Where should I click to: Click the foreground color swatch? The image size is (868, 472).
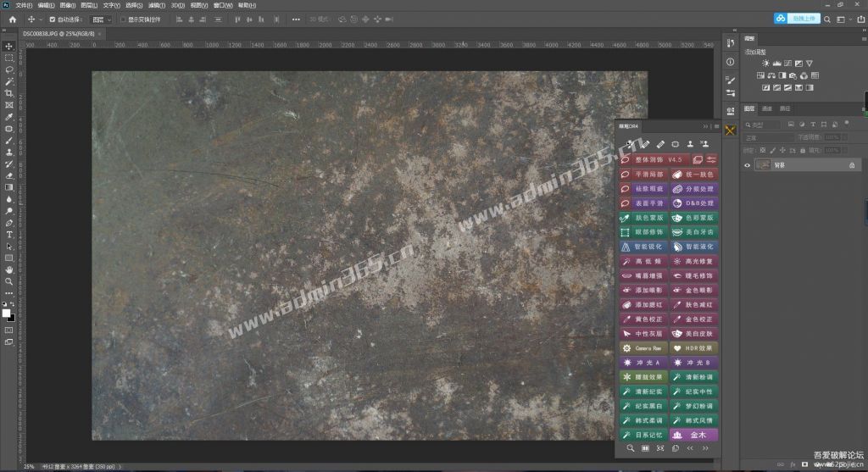click(6, 314)
